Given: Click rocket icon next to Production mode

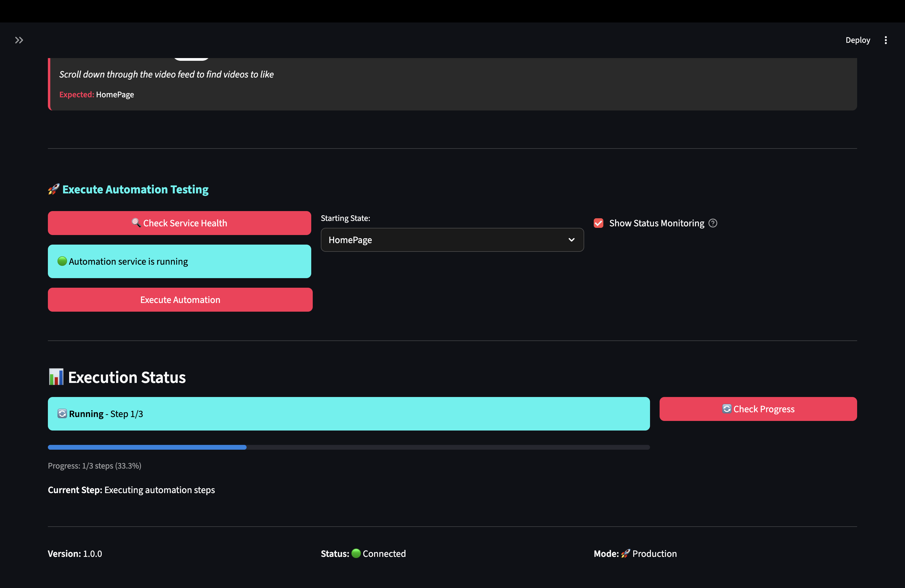Looking at the screenshot, I should (625, 553).
